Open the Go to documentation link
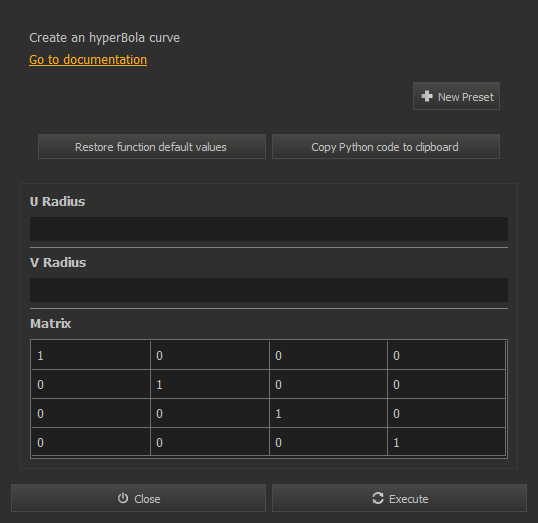 [88, 60]
